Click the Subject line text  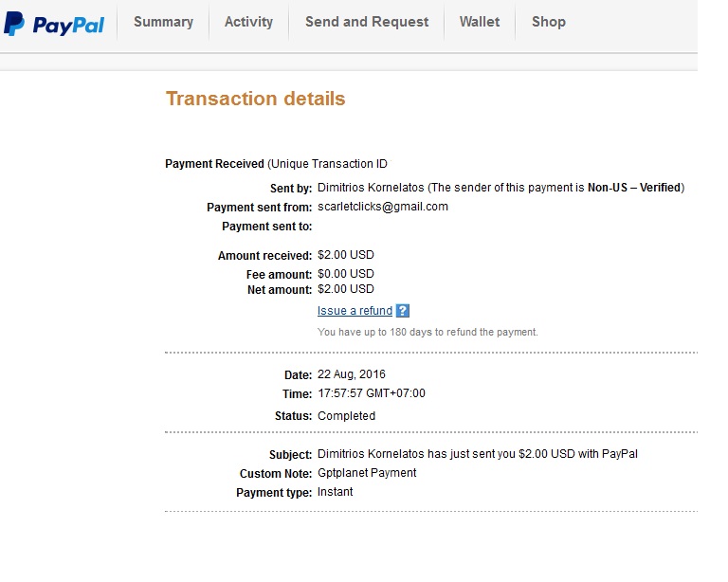click(x=478, y=454)
